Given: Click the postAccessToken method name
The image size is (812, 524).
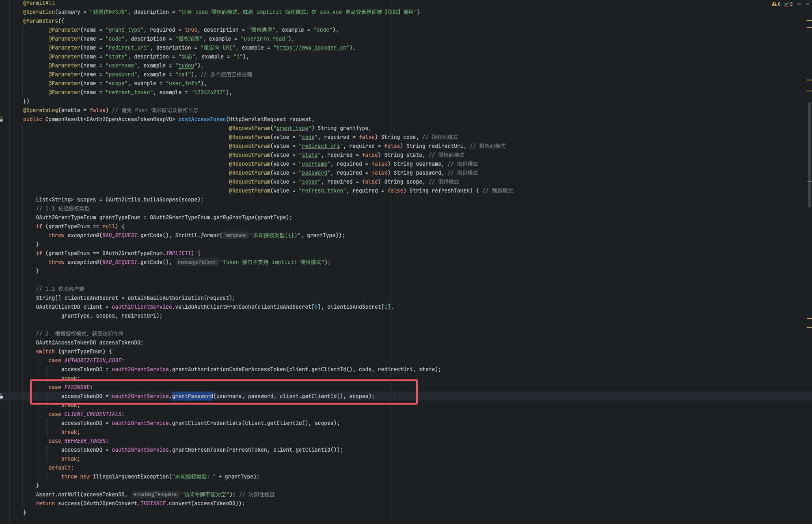Looking at the screenshot, I should coord(202,119).
